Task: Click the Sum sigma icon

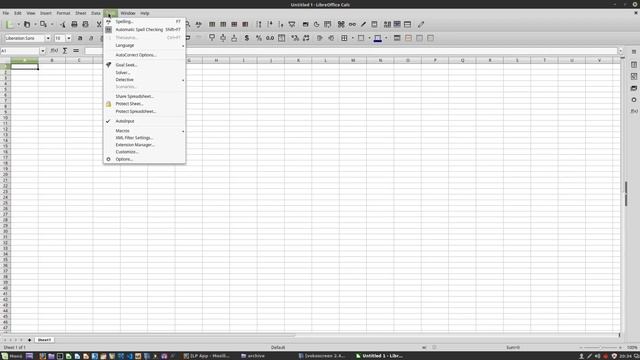Action: (x=65, y=51)
